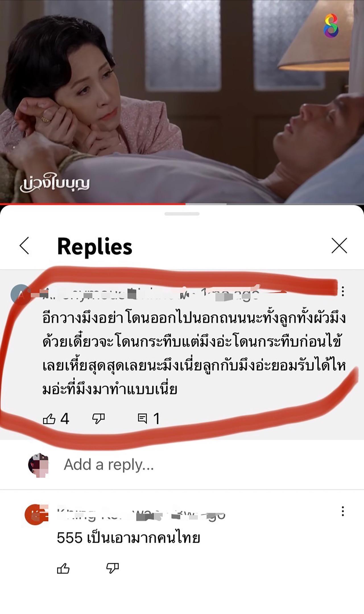Select the Replies heading
Image resolution: width=364 pixels, height=614 pixels.
coord(95,247)
